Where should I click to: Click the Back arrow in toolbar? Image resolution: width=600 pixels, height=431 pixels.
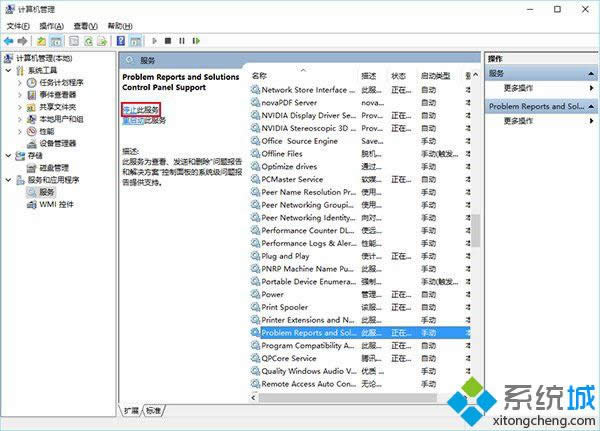[8, 41]
